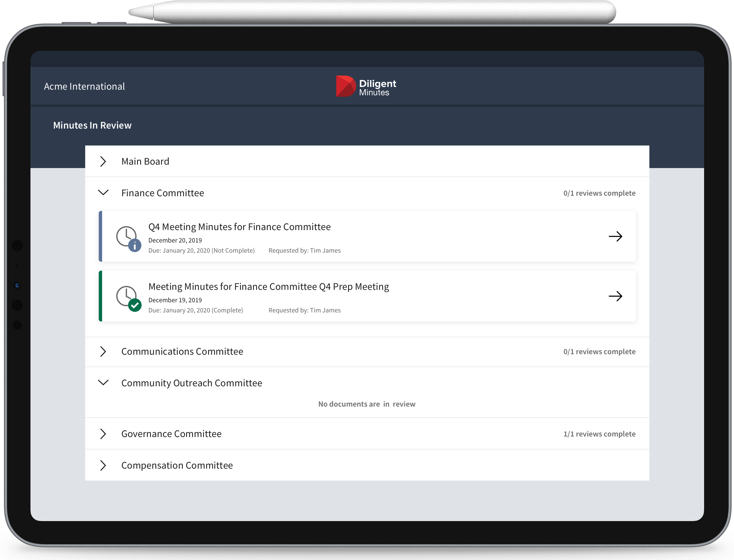This screenshot has height=560, width=734.
Task: Expand the Main Board section chevron
Action: [x=103, y=161]
